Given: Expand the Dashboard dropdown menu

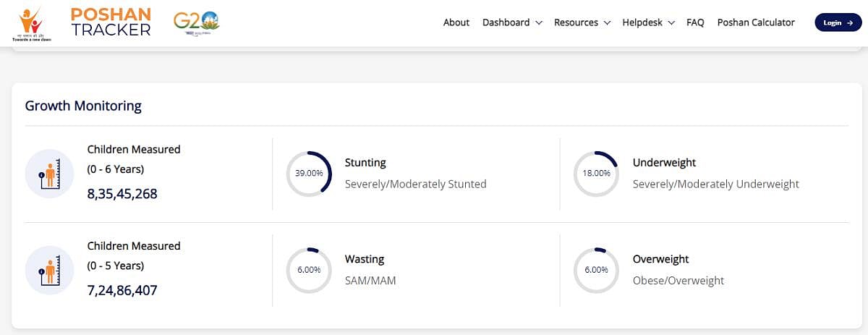Looking at the screenshot, I should [x=512, y=22].
